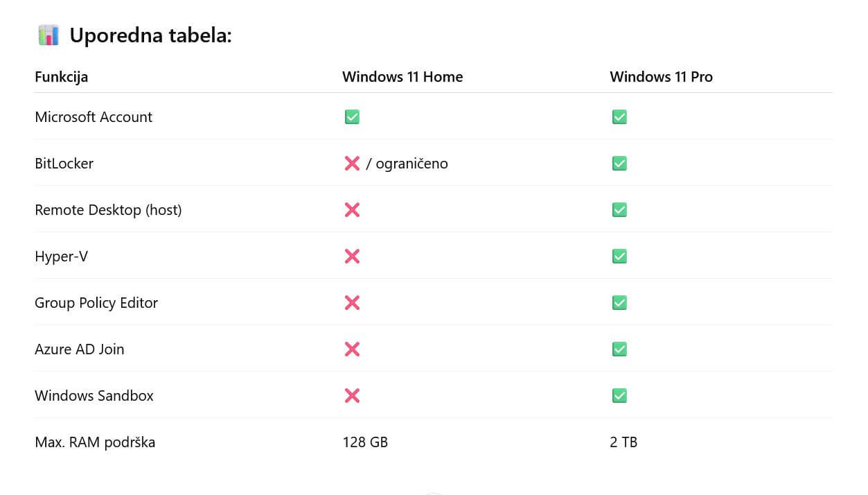
Task: Click Pro checkmark for Group Policy Editor
Action: (619, 303)
